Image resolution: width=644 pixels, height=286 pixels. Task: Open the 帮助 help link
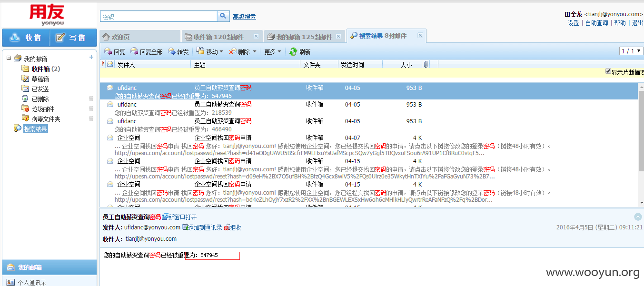coord(620,23)
